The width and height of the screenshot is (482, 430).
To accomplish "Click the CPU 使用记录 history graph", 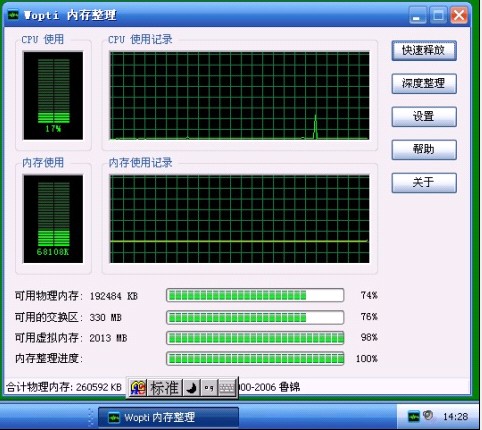I will [240, 95].
